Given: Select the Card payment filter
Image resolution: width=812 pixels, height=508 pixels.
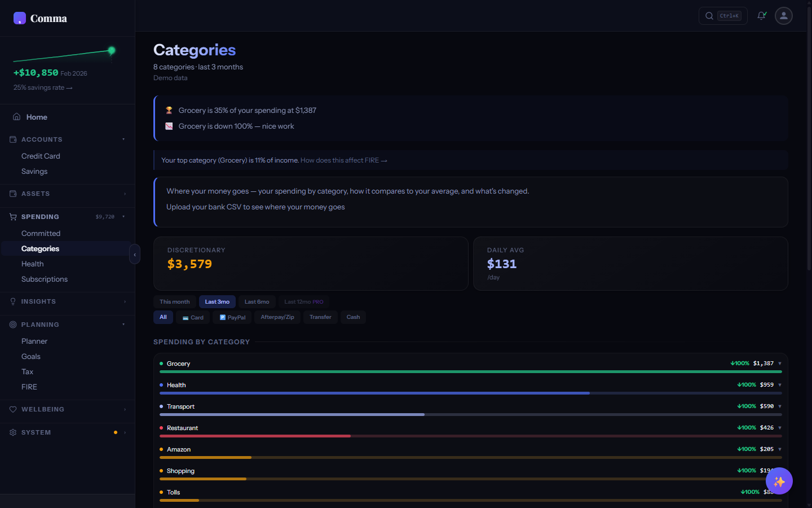Looking at the screenshot, I should pyautogui.click(x=193, y=317).
